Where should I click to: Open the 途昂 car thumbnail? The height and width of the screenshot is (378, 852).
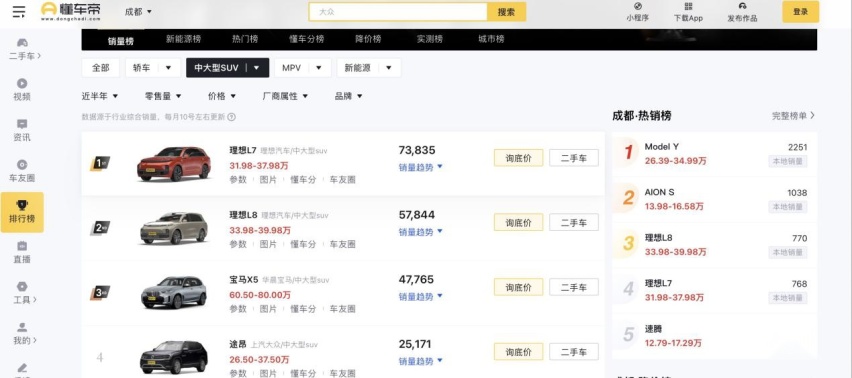173,357
